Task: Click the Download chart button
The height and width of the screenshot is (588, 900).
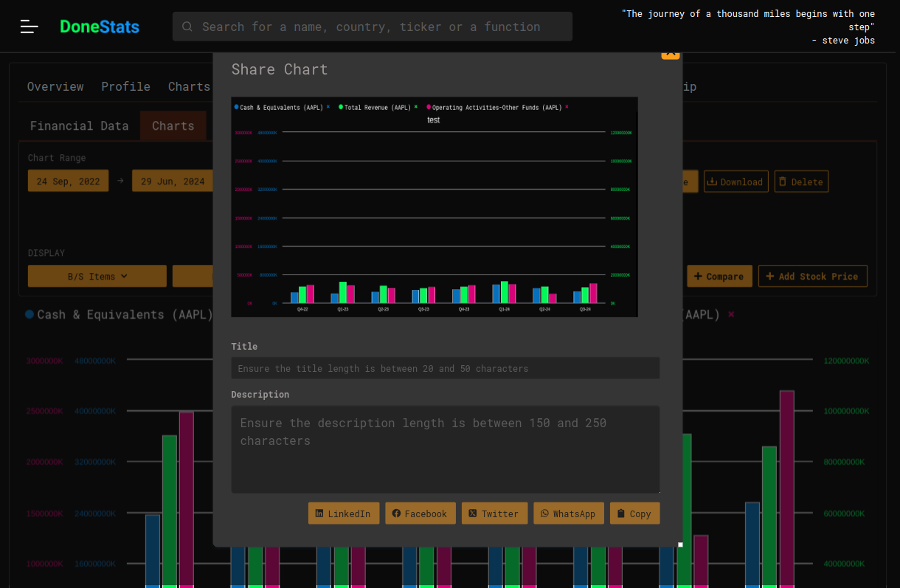Action: point(735,181)
